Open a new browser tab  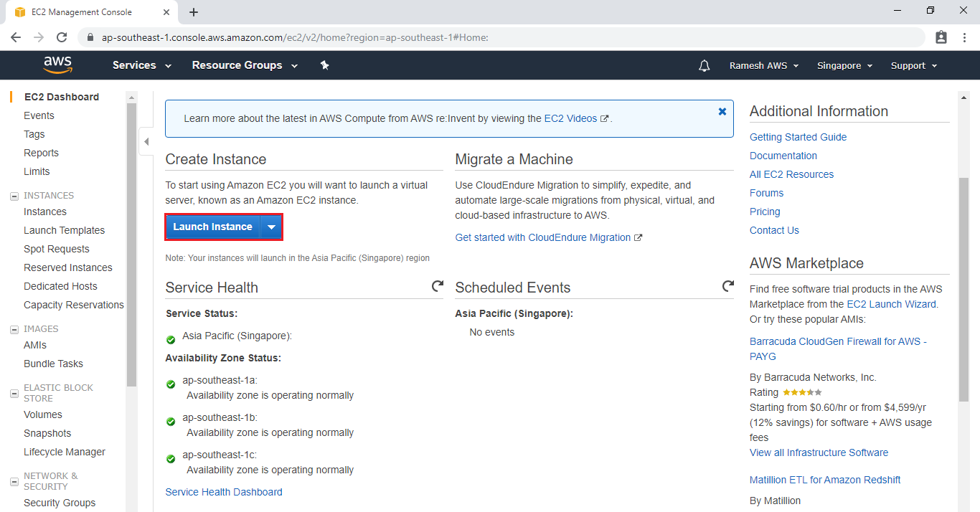tap(194, 12)
